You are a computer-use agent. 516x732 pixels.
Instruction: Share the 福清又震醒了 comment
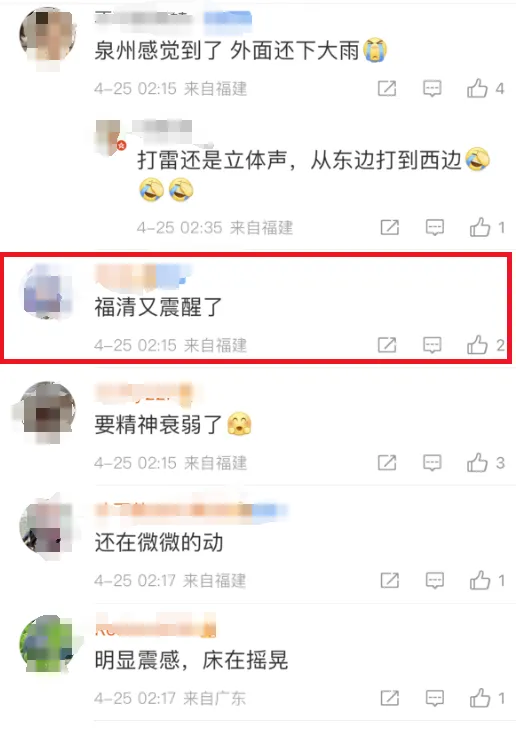point(387,345)
